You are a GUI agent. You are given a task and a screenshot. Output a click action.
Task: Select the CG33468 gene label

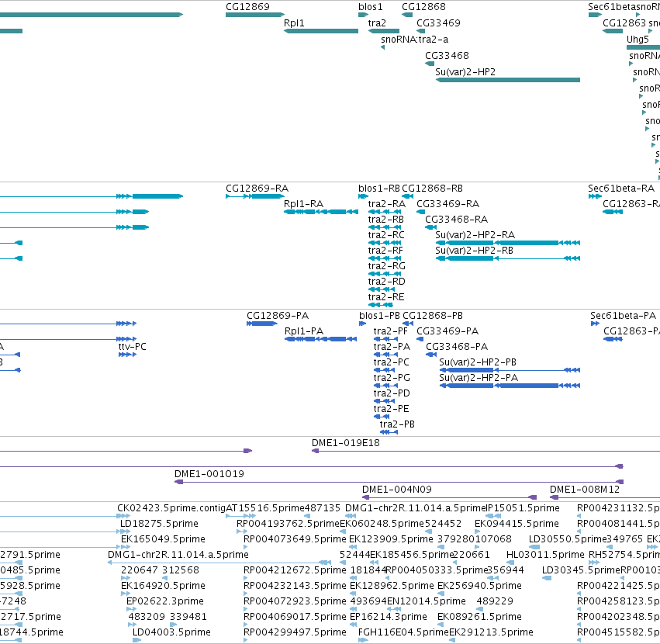(447, 56)
